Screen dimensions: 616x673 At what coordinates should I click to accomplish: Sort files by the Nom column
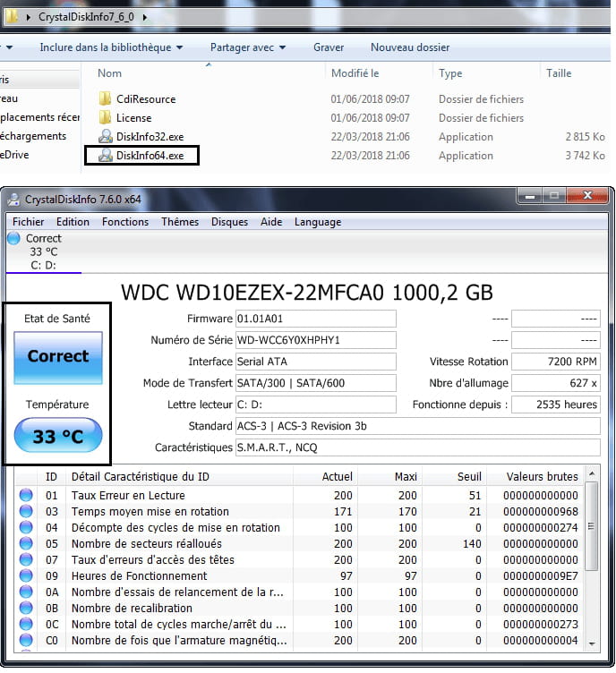click(109, 73)
